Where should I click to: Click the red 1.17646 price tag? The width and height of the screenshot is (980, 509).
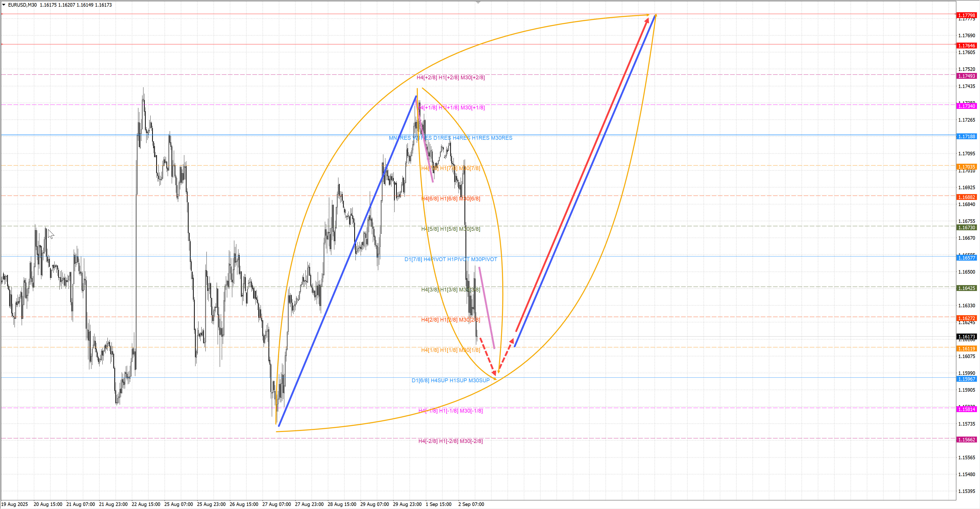[x=966, y=46]
